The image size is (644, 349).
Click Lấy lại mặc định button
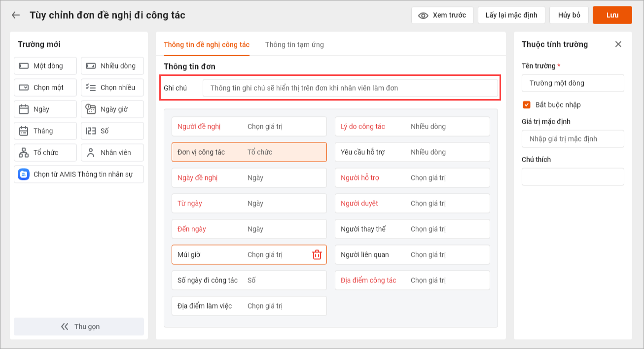pyautogui.click(x=511, y=15)
